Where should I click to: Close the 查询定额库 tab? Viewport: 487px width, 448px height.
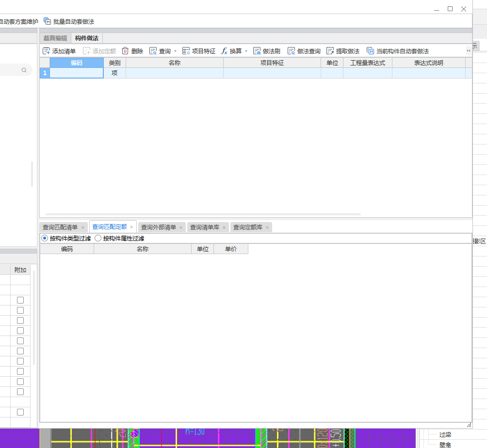point(267,227)
